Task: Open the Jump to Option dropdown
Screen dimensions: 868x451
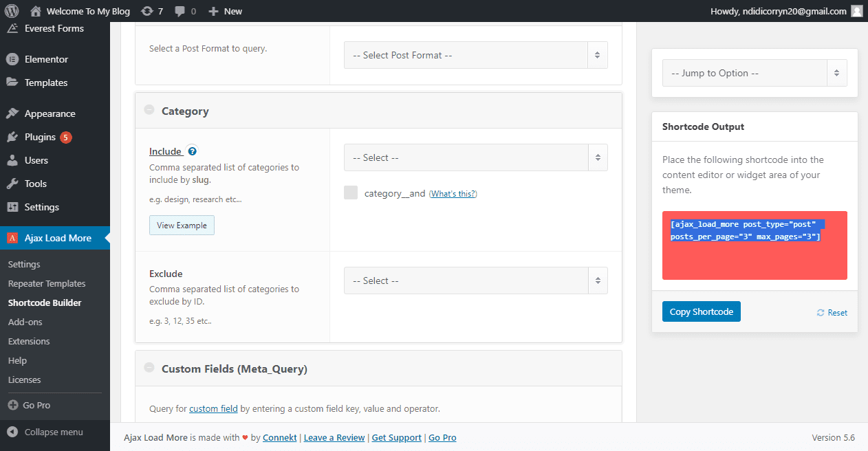Action: pos(755,73)
